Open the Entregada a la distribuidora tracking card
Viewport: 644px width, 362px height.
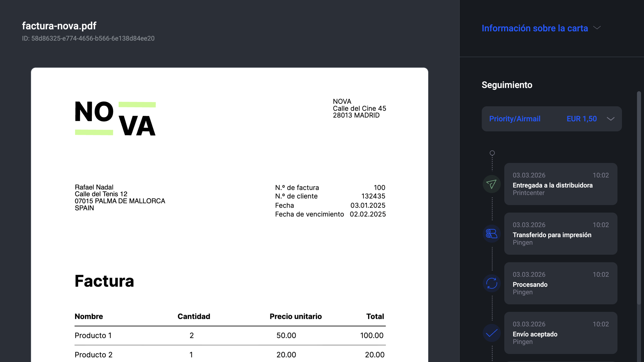tap(560, 184)
